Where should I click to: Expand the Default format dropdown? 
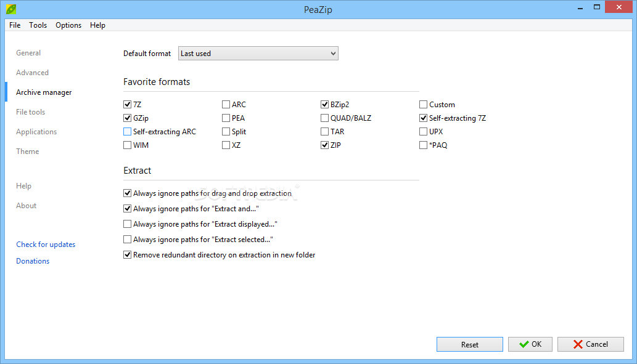click(x=258, y=54)
